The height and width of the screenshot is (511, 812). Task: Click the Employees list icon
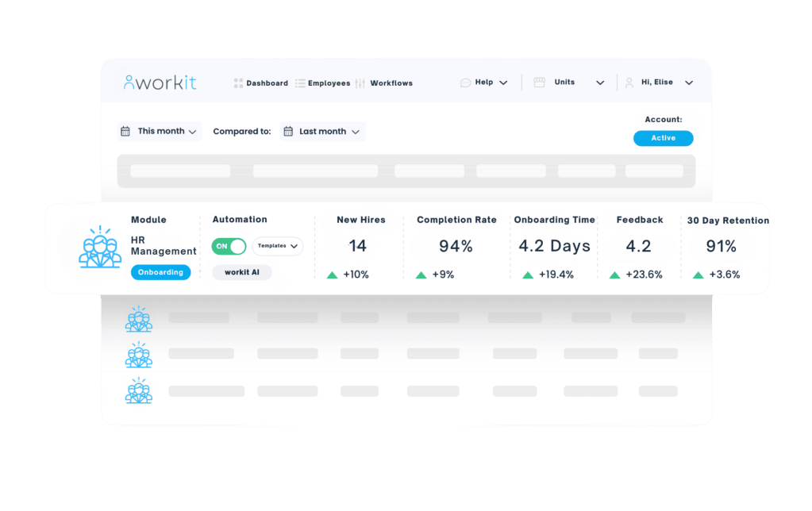(x=300, y=83)
